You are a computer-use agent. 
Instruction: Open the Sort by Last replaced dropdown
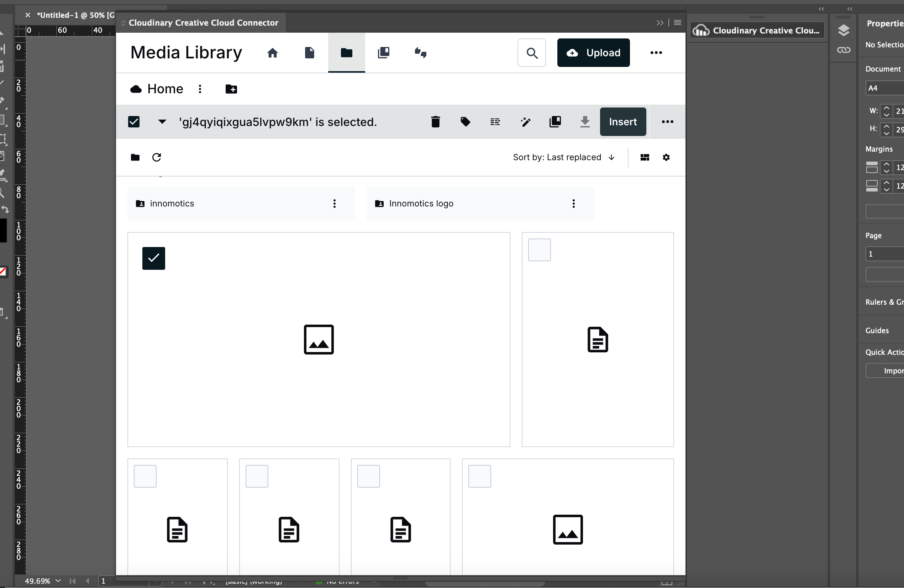(x=564, y=157)
